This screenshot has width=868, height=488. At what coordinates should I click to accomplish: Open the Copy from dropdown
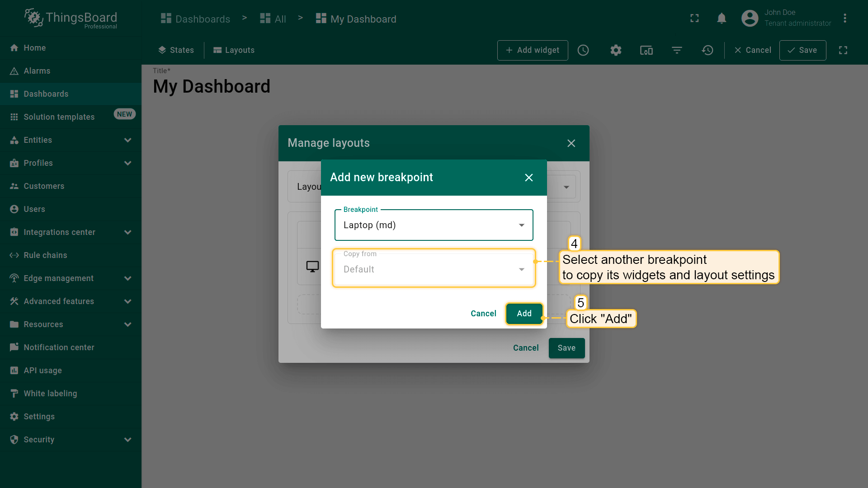pyautogui.click(x=434, y=269)
